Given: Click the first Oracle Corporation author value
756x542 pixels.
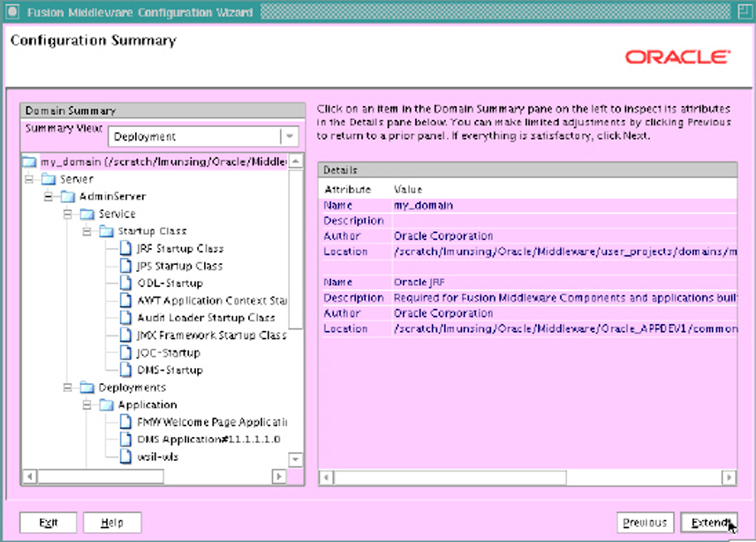Looking at the screenshot, I should pyautogui.click(x=443, y=236).
